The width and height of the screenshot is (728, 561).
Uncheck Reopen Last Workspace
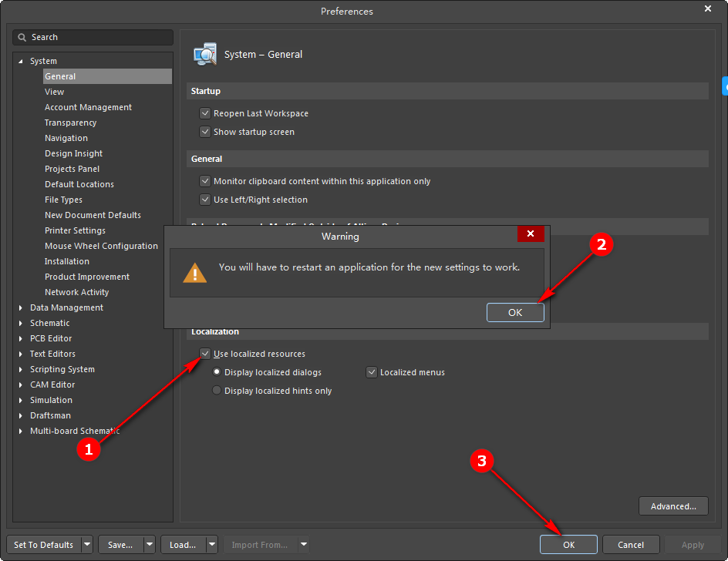pos(205,113)
